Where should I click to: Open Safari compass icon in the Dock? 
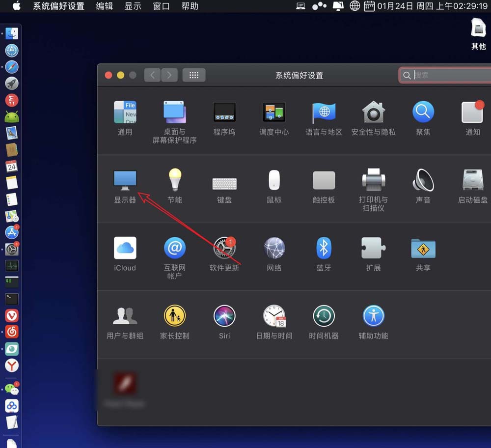(12, 67)
